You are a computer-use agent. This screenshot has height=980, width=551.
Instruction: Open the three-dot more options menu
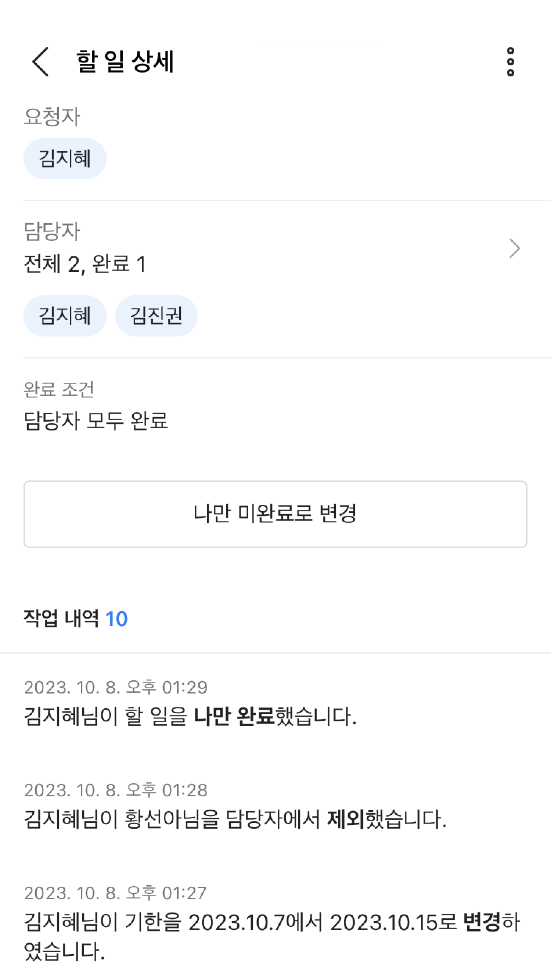pyautogui.click(x=510, y=62)
